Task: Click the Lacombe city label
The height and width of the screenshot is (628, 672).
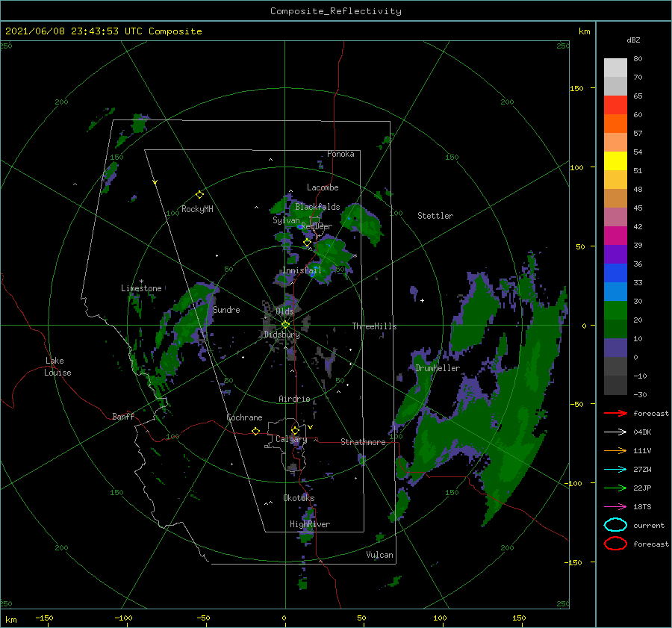Action: point(323,187)
